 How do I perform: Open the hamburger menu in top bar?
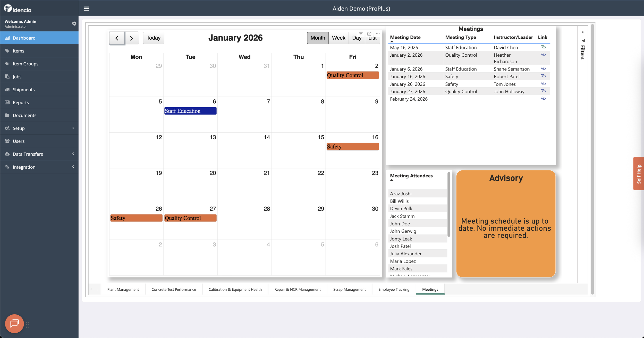point(87,8)
